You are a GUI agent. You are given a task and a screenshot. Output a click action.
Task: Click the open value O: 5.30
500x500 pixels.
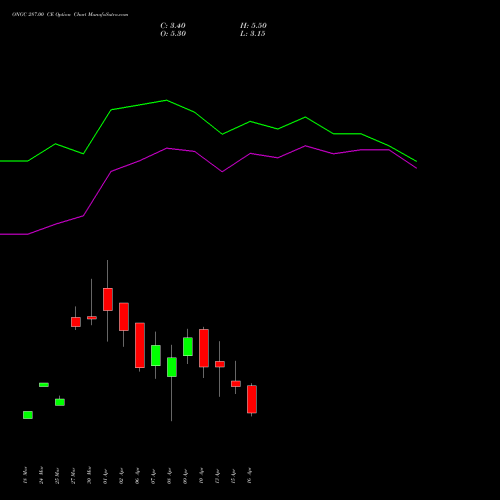[173, 34]
